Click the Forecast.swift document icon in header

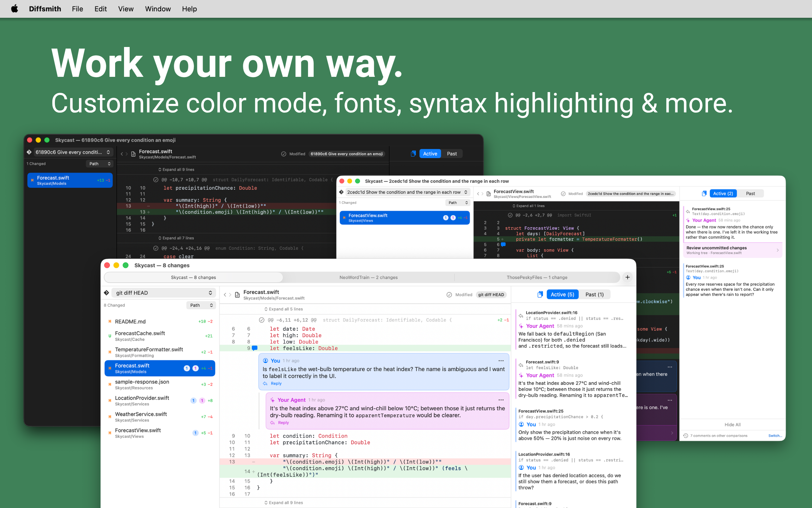[237, 295]
